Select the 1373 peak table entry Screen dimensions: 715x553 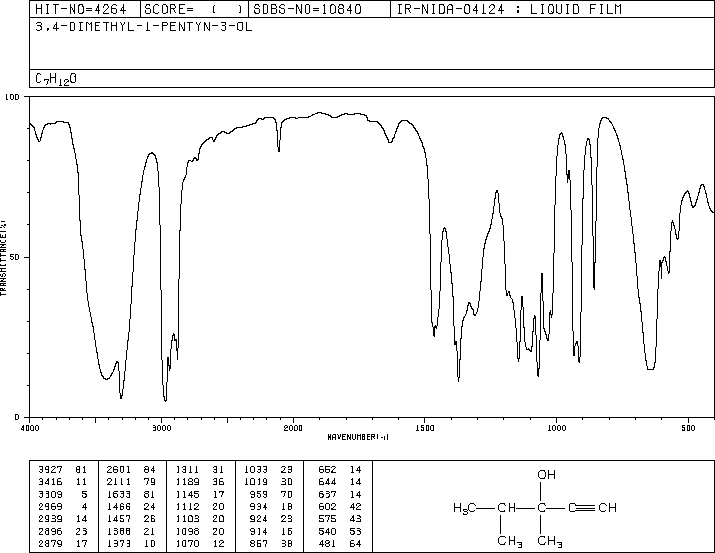tap(131, 543)
